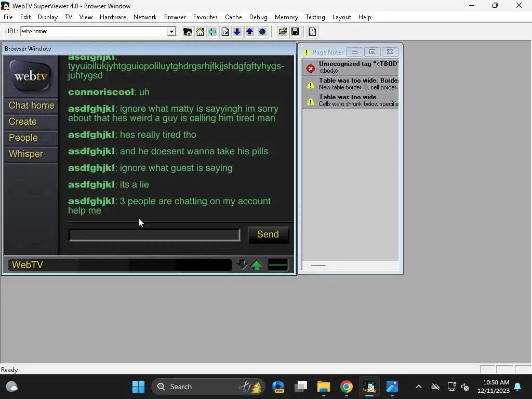The width and height of the screenshot is (532, 399).
Task: Restore the Page Notes panel window
Action: pos(372,52)
